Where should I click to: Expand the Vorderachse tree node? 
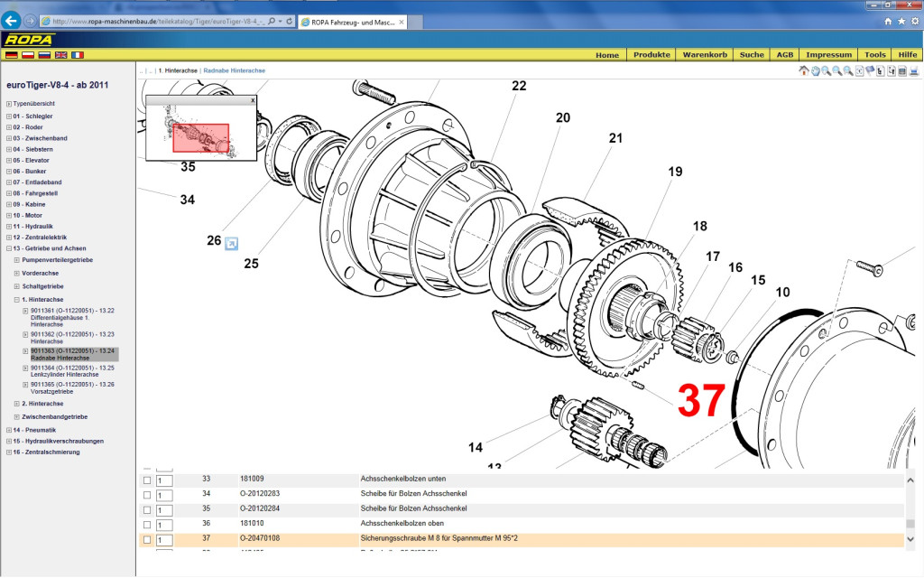click(x=16, y=273)
